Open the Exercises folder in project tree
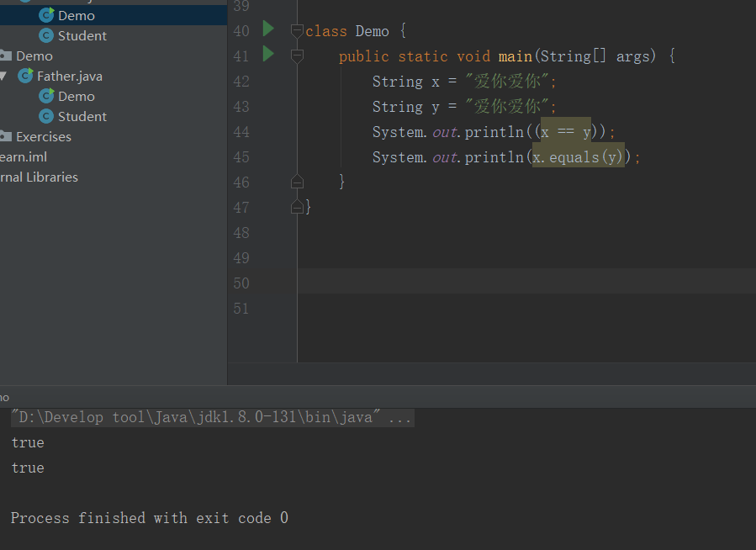 pos(44,137)
